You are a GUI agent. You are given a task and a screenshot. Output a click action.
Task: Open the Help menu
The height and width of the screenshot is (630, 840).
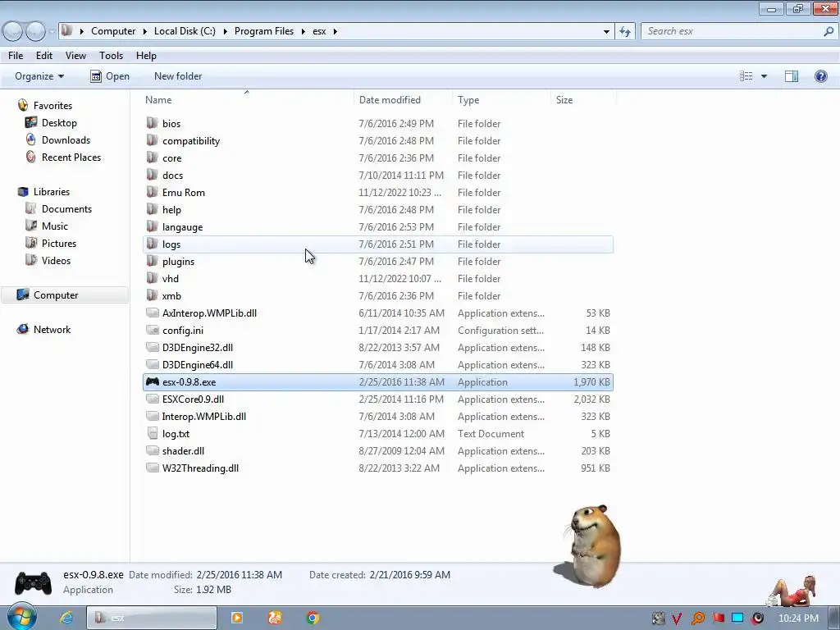(146, 55)
